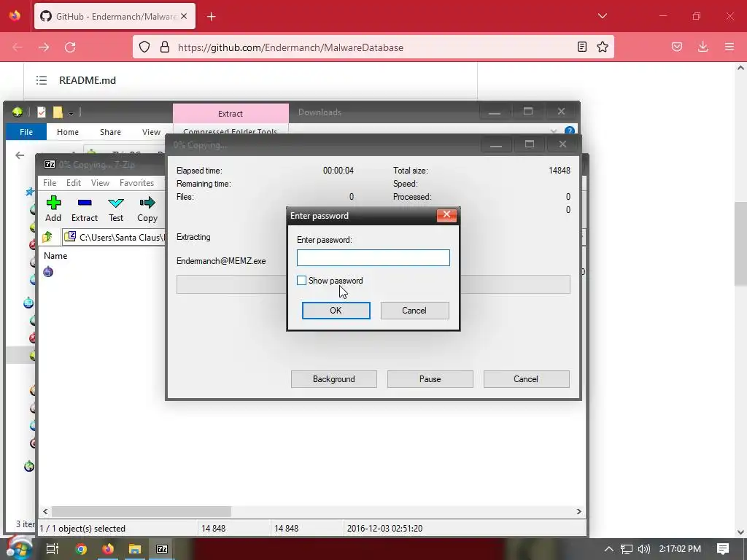The width and height of the screenshot is (747, 560).
Task: Click Explorer properties quick access icon
Action: point(42,112)
